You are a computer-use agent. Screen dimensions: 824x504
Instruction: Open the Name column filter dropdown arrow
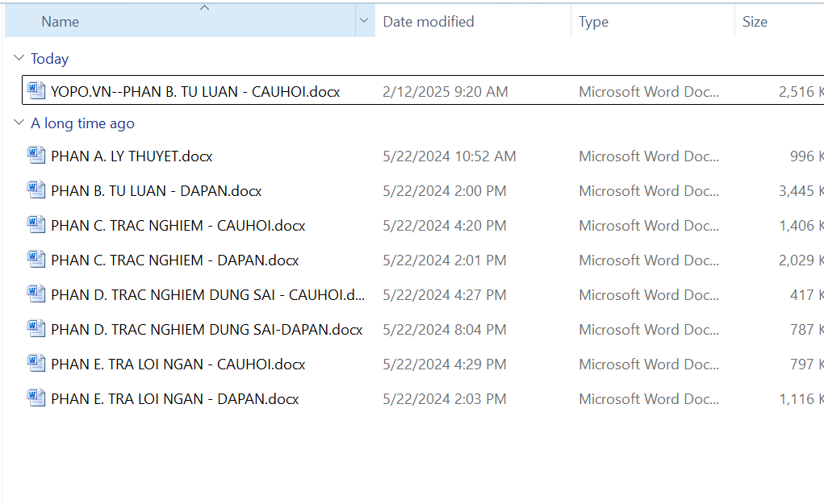(364, 22)
